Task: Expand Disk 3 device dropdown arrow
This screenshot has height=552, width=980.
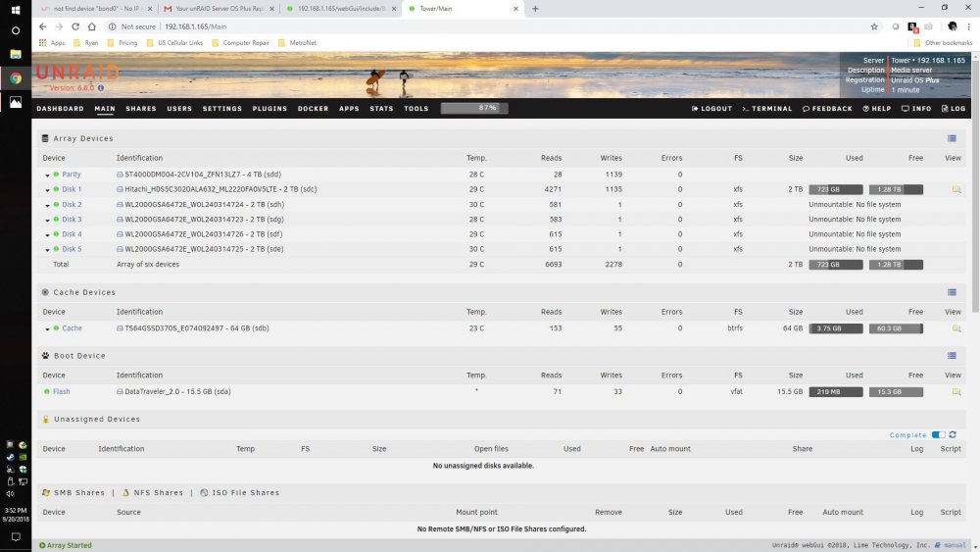Action: 47,221
